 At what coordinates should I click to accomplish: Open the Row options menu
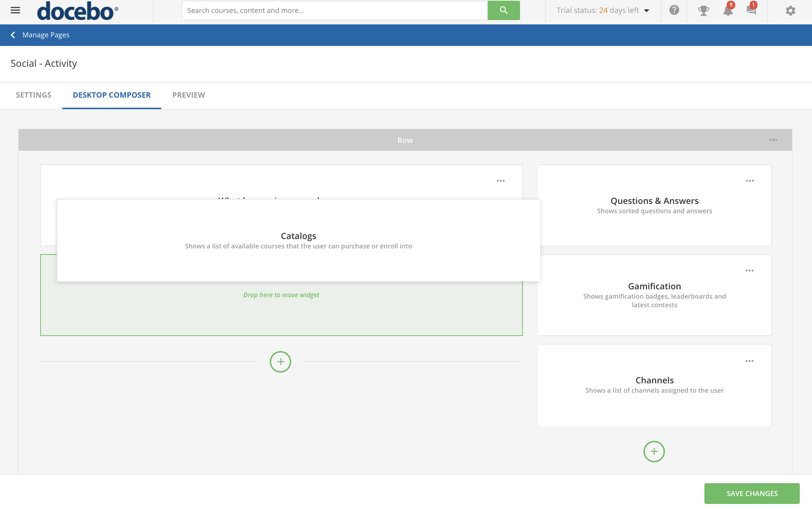pos(773,140)
